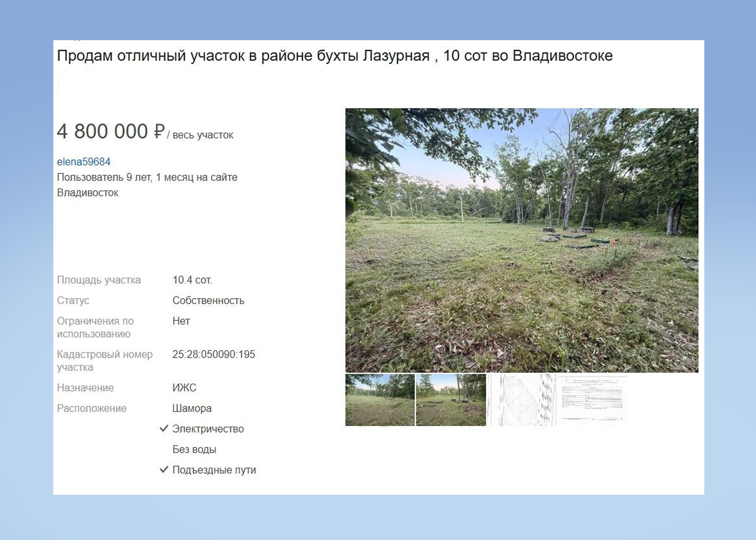The width and height of the screenshot is (756, 540).
Task: Click the 4 800 000 price
Action: 102,131
